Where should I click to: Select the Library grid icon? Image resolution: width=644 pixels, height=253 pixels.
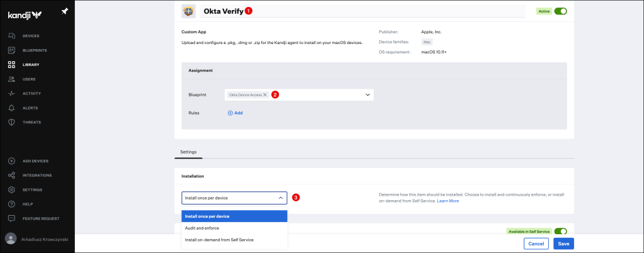point(11,65)
